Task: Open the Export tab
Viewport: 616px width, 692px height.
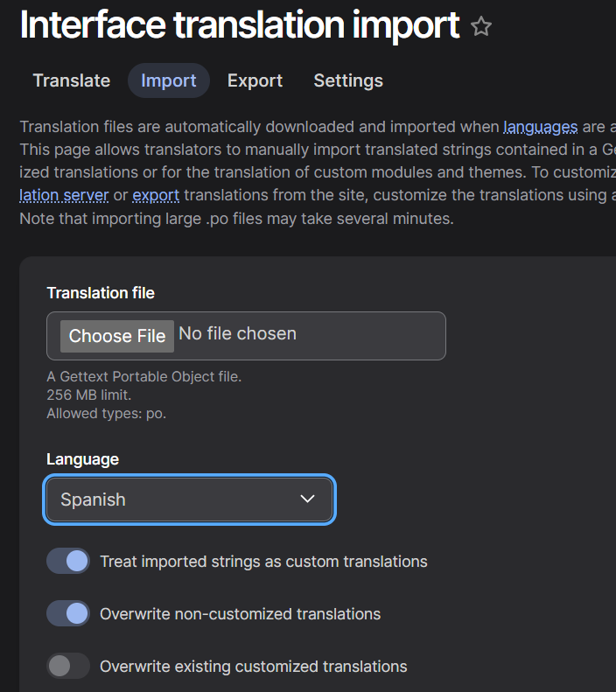Action: click(255, 80)
